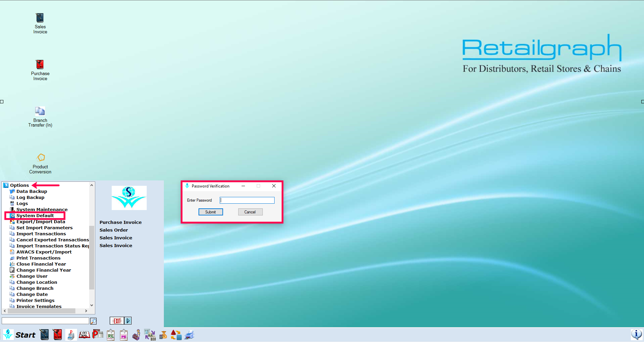Click the Start button in the bottom bar
The image size is (644, 342).
tap(25, 335)
